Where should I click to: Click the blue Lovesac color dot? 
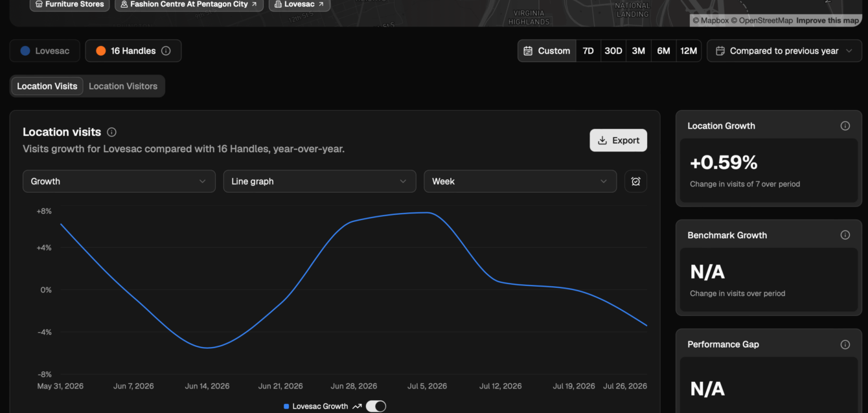pos(25,51)
